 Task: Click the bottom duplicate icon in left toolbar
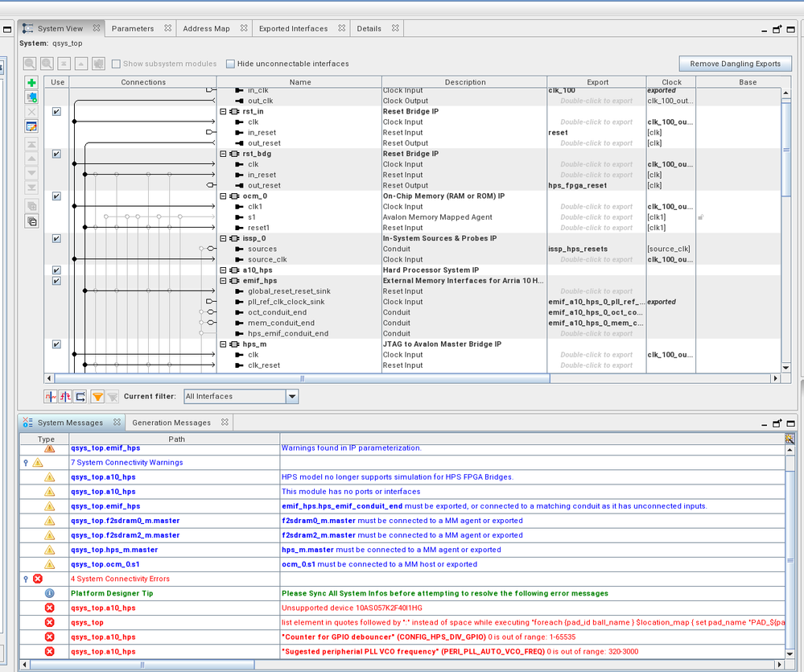[31, 221]
